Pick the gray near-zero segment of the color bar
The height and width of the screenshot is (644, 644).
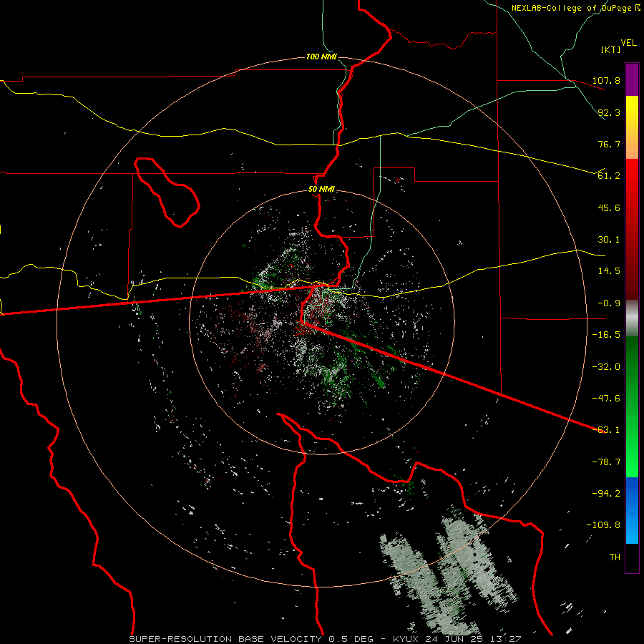632,318
